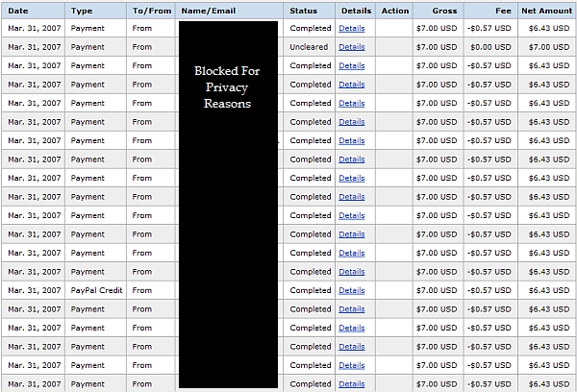This screenshot has width=577, height=392.
Task: Click the Net Amount column header
Action: (x=545, y=11)
